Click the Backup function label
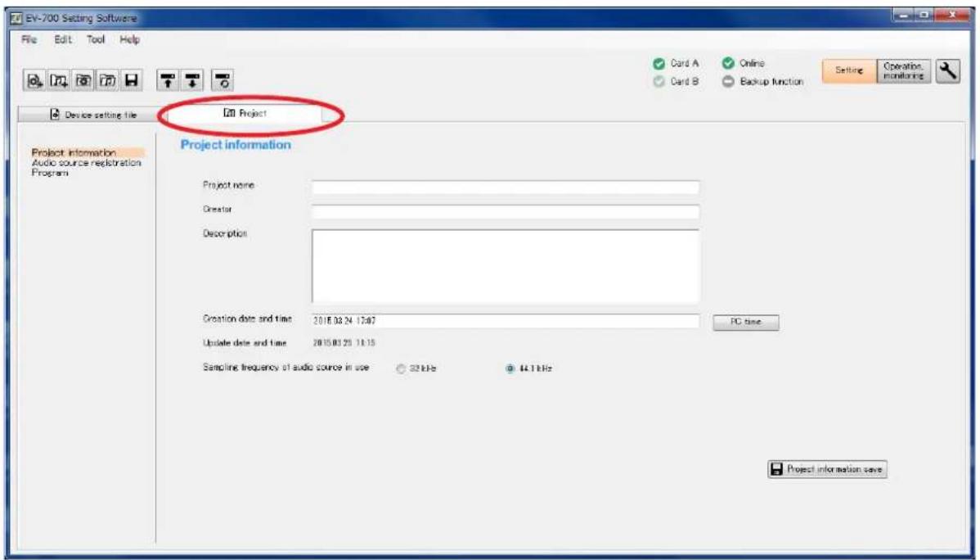Viewport: 980px width, 560px height. pos(771,82)
